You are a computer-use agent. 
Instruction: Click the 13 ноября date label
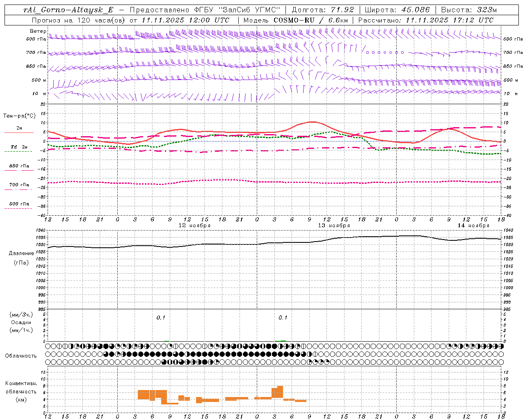(x=334, y=226)
